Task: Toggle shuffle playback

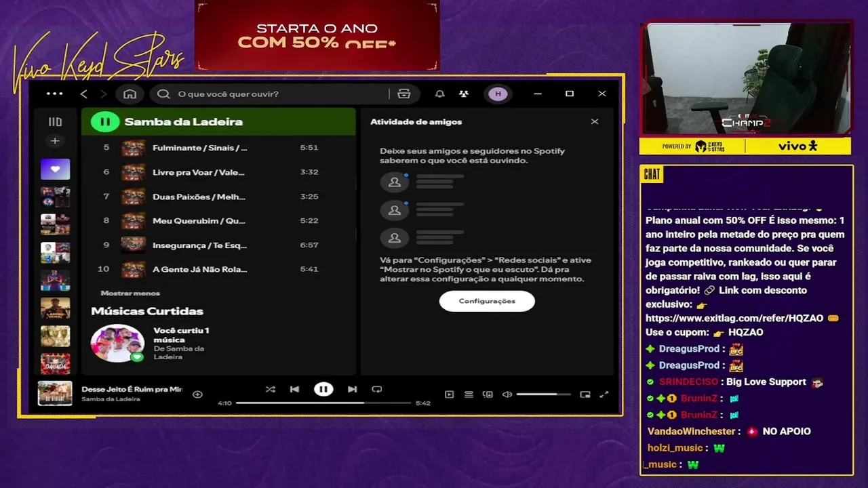Action: pyautogui.click(x=270, y=389)
